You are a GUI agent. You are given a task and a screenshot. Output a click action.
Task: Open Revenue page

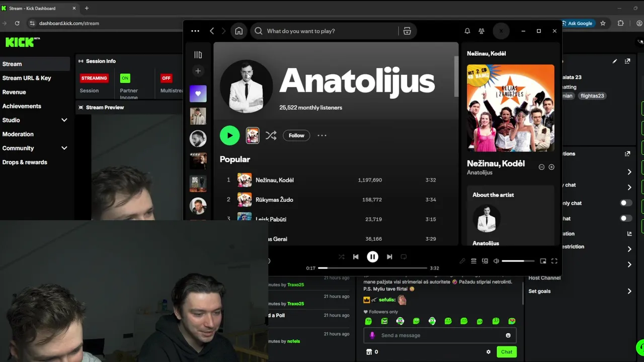point(14,92)
